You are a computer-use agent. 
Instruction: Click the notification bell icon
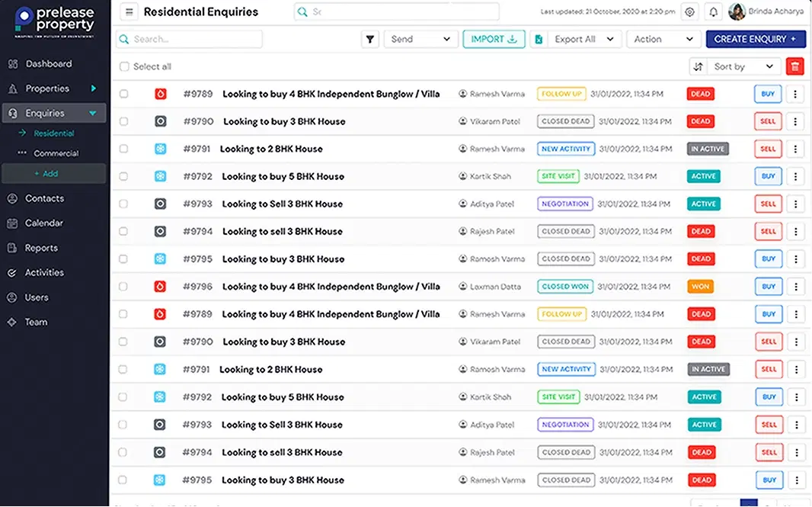[x=714, y=12]
